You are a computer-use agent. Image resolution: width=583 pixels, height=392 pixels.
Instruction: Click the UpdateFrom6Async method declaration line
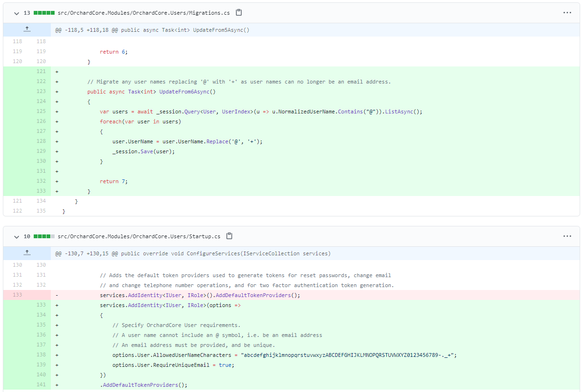(151, 92)
